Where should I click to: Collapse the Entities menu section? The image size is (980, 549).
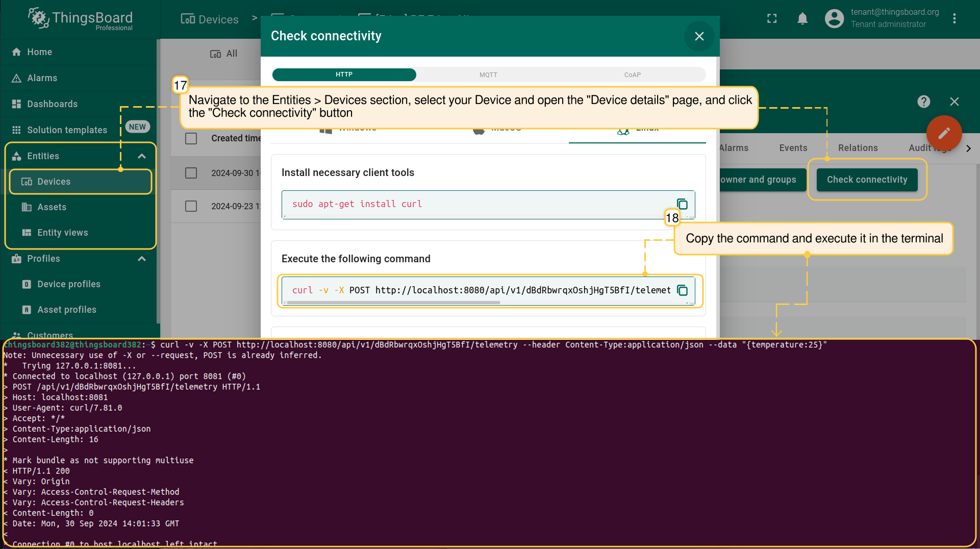point(142,156)
